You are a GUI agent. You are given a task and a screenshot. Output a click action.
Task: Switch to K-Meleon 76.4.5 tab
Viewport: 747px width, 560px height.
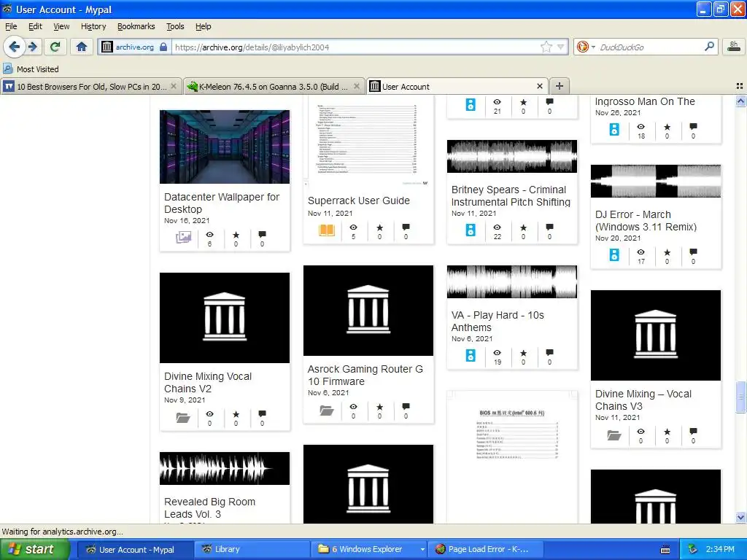tap(274, 86)
